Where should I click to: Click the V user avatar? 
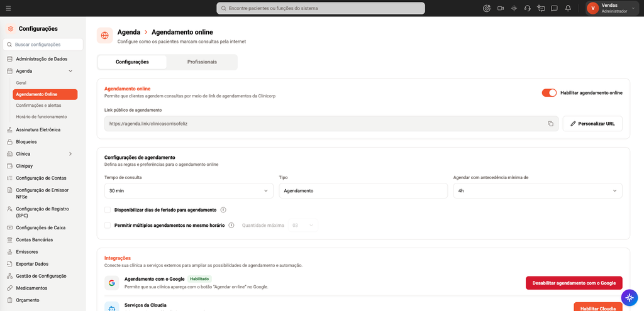pos(592,8)
